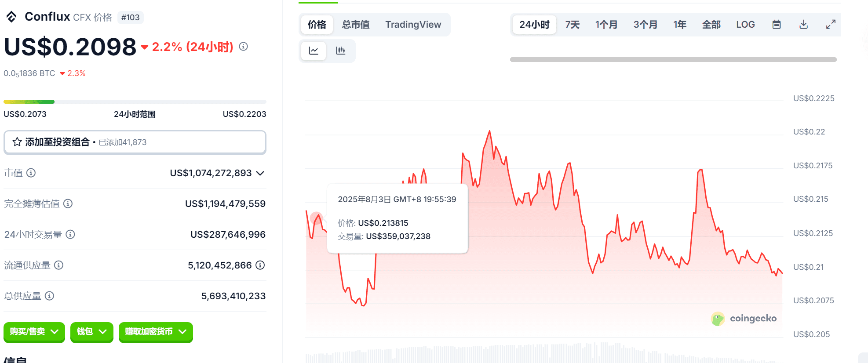868x363 pixels.
Task: Click the US$0.2073 range low value
Action: tap(25, 114)
